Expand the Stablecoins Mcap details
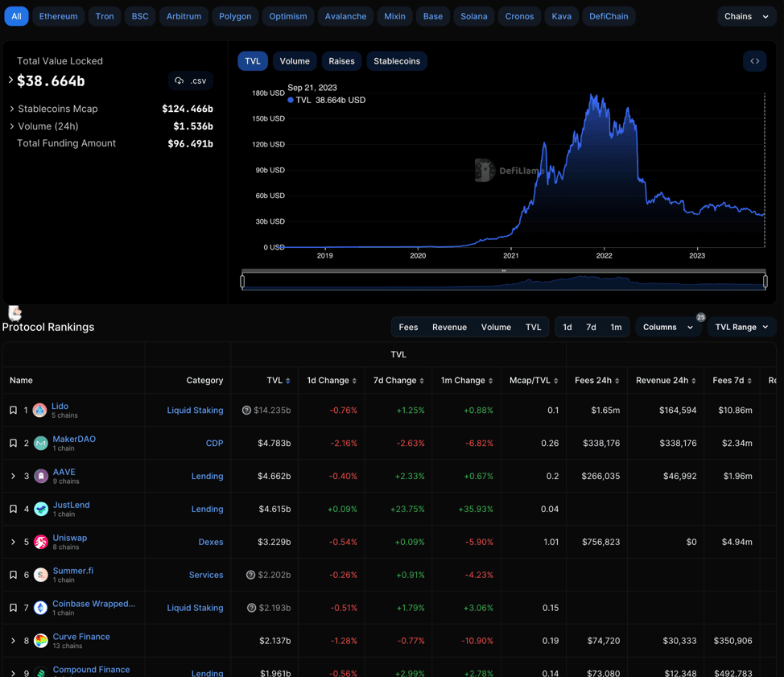The height and width of the screenshot is (677, 784). coord(11,109)
